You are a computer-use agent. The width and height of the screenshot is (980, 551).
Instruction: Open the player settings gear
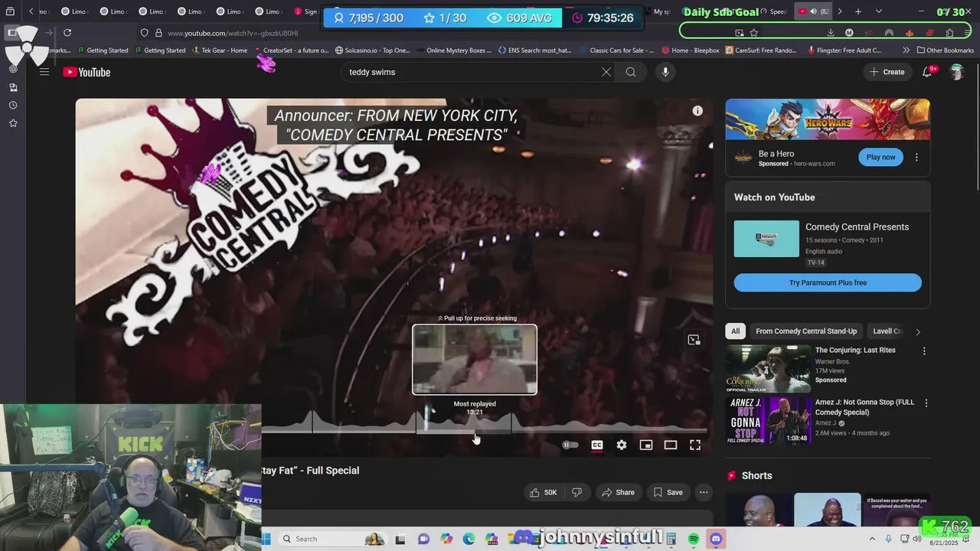(x=622, y=445)
